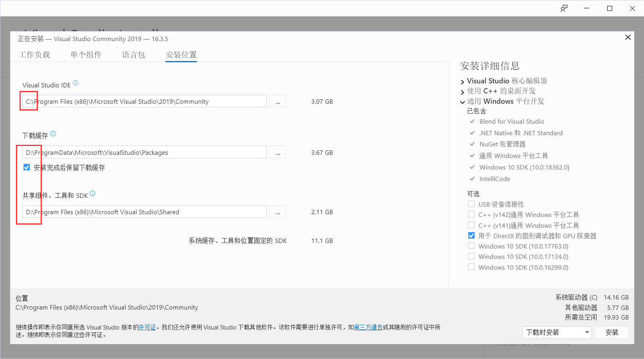Browse for download cache folder location
Viewport: 644px width, 359px height.
(x=278, y=152)
